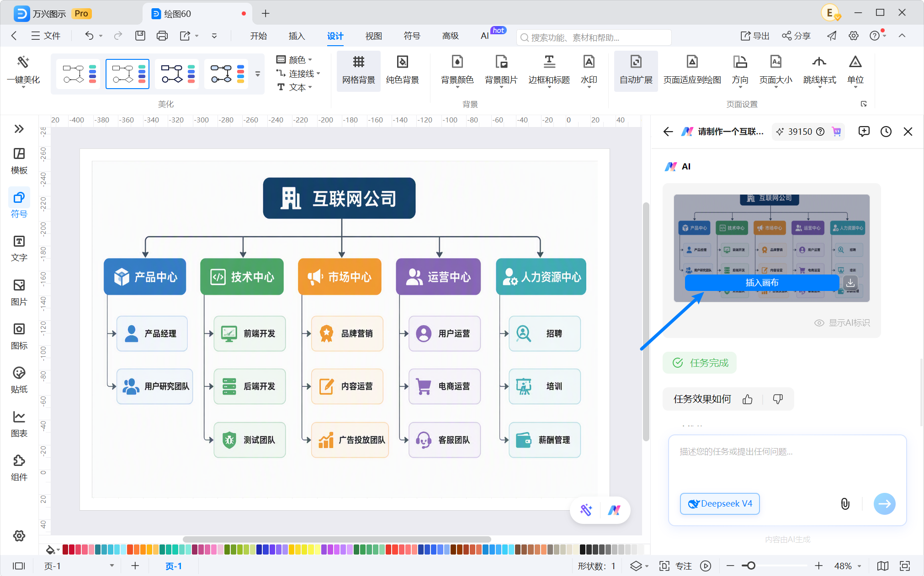
Task: Open the 图片 pictures sidebar panel
Action: (x=19, y=292)
